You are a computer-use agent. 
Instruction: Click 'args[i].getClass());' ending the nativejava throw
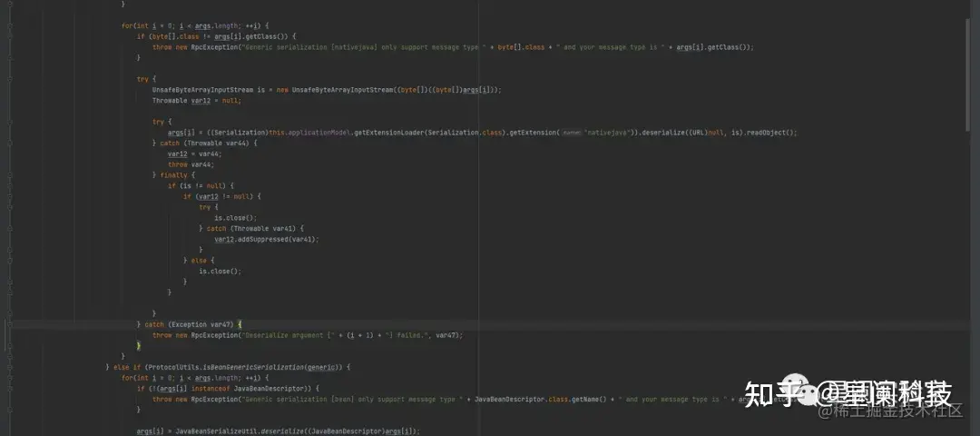(x=714, y=47)
